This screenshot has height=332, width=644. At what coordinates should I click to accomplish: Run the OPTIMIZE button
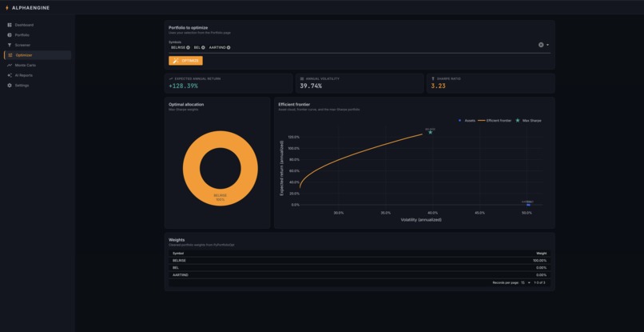coord(185,61)
